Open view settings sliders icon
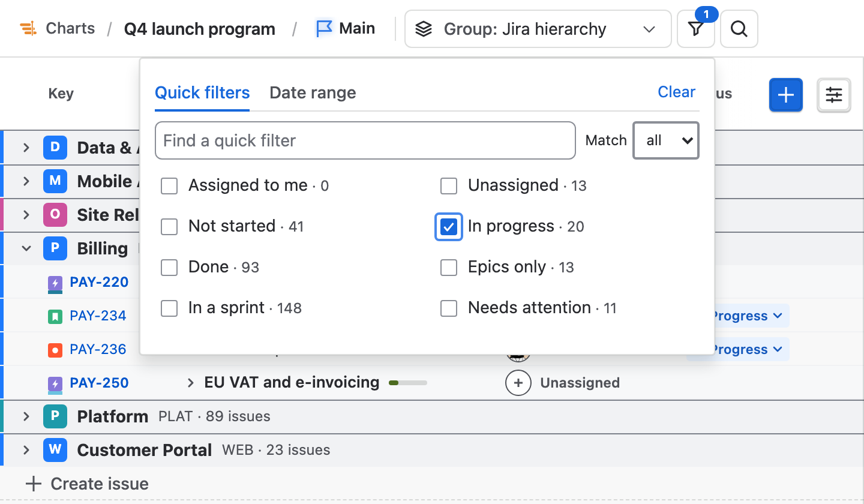This screenshot has height=504, width=864. click(x=834, y=95)
